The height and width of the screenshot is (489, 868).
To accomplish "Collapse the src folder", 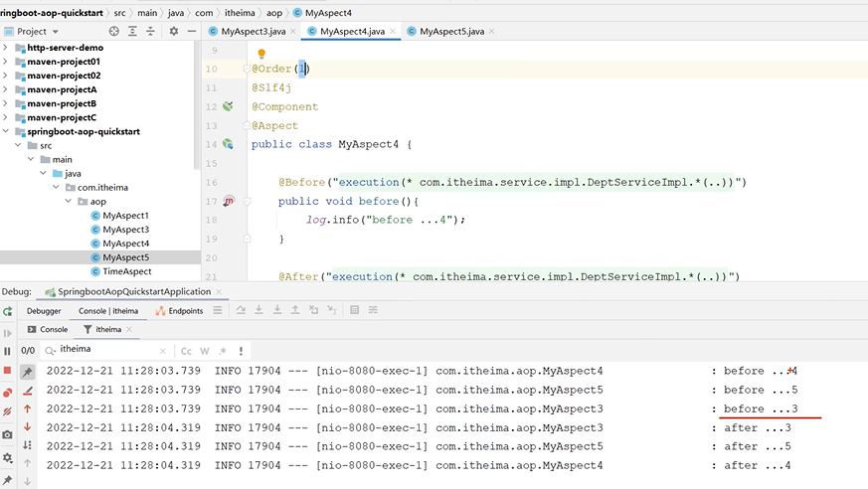I will (18, 145).
